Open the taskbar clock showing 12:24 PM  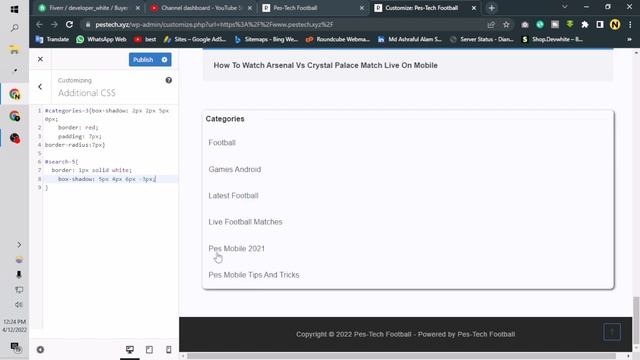14,326
